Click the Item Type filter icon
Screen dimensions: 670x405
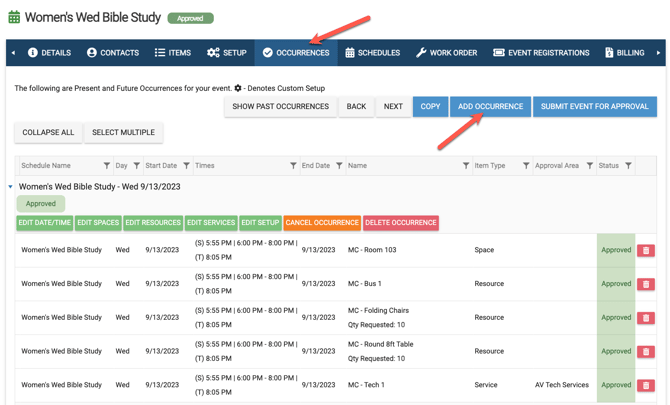click(526, 166)
